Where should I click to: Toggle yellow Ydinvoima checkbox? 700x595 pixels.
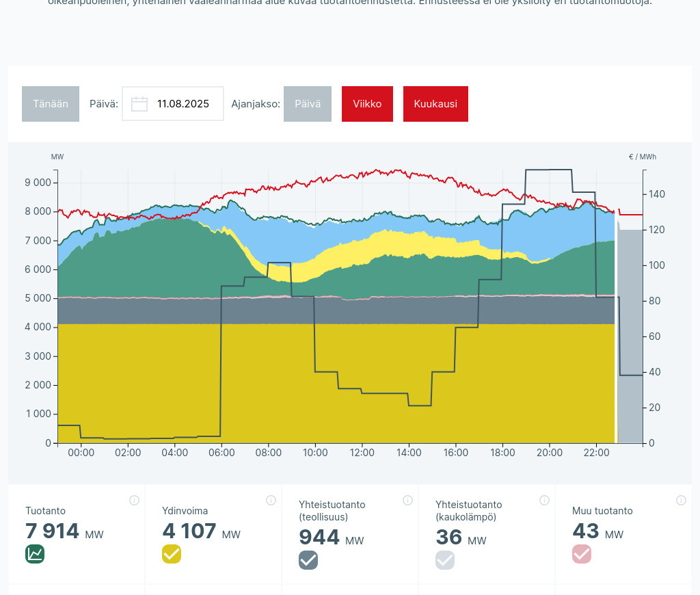[172, 554]
